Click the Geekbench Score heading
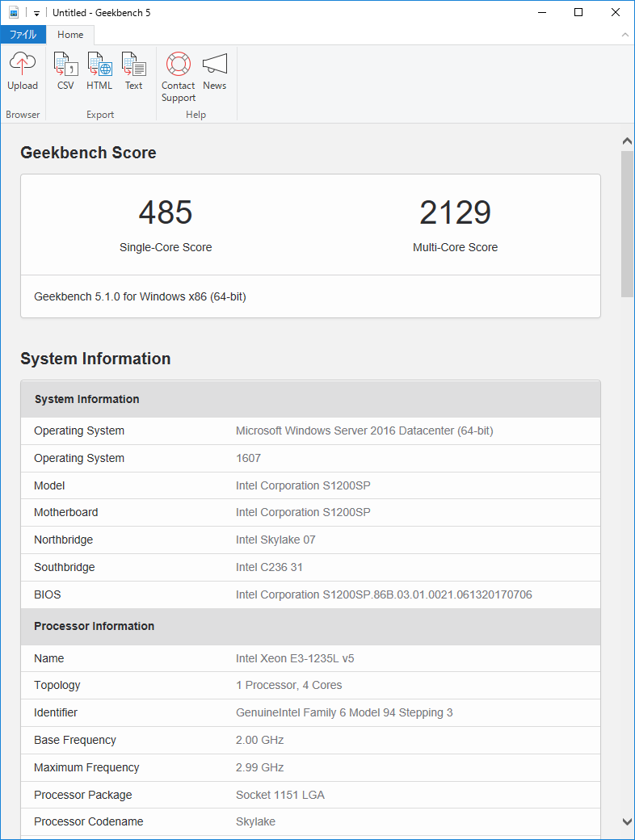635x840 pixels. click(88, 153)
